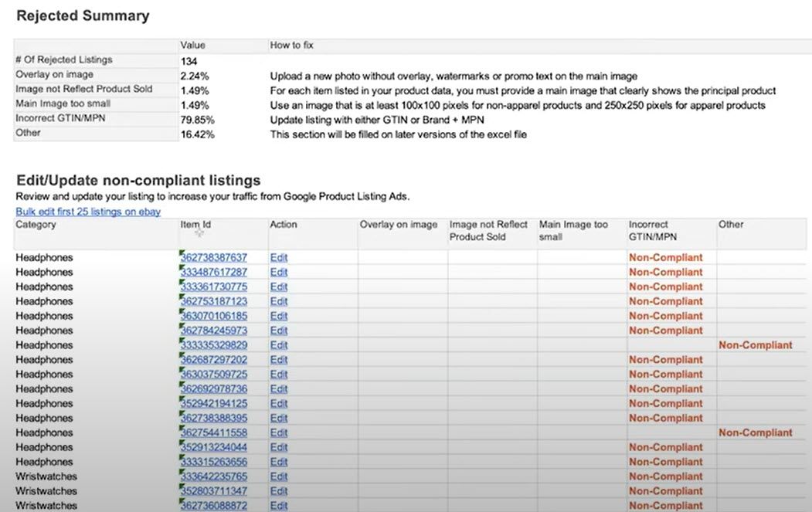Select the Overlay on image column header
This screenshot has height=512, width=812.
398,225
